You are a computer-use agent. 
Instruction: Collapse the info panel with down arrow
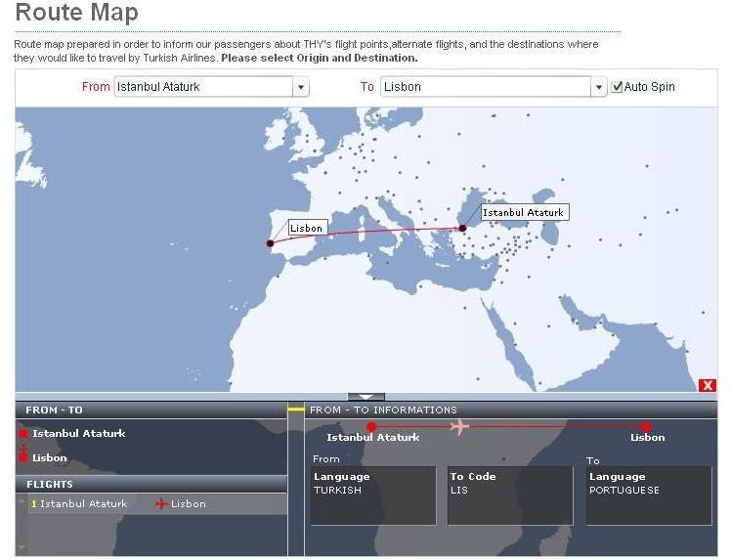click(366, 397)
